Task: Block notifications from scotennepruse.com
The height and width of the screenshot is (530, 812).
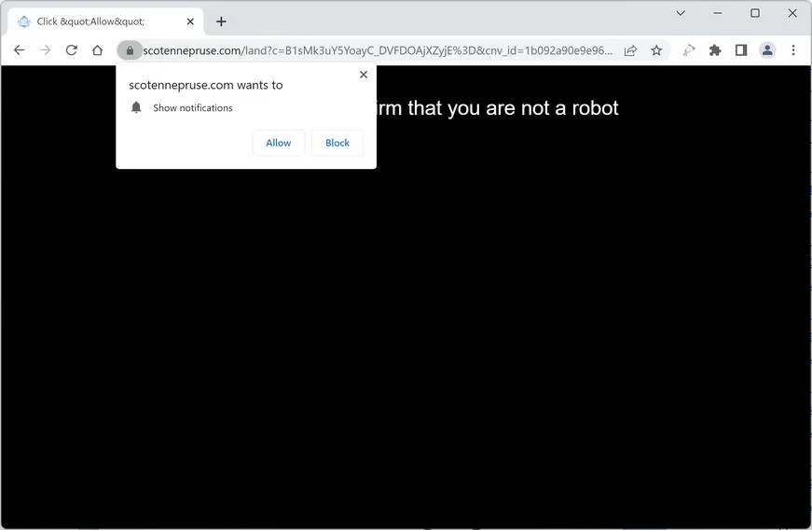Action: (x=337, y=143)
